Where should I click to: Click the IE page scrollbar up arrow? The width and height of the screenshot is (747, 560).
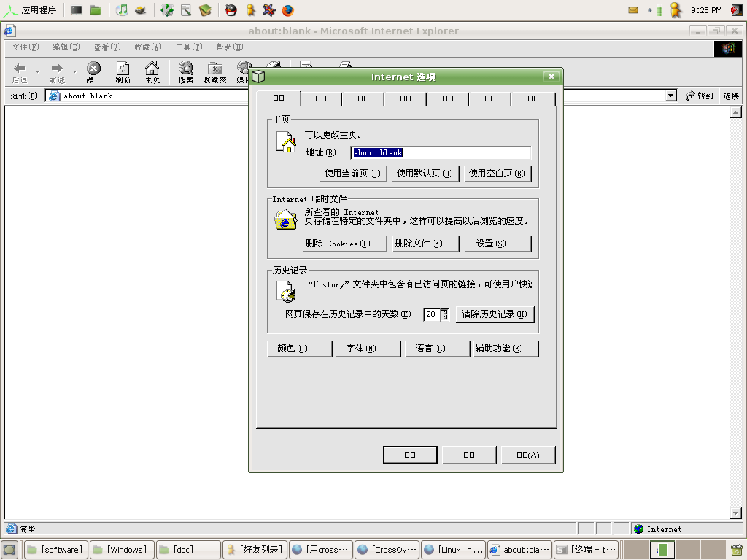pos(735,112)
